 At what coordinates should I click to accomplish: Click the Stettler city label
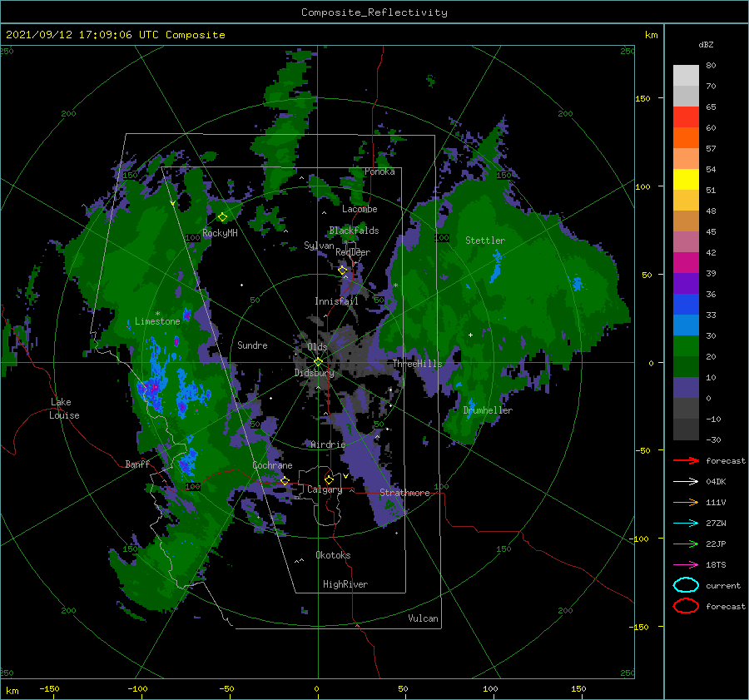[485, 241]
